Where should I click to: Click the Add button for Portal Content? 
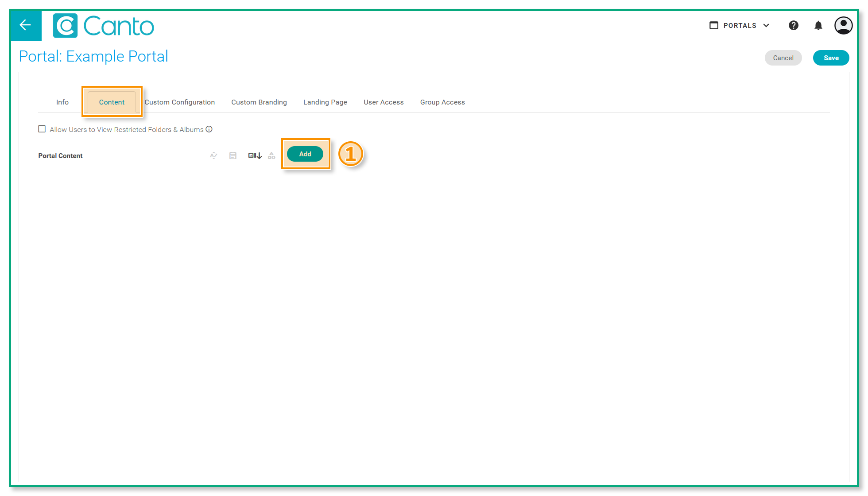tap(305, 154)
